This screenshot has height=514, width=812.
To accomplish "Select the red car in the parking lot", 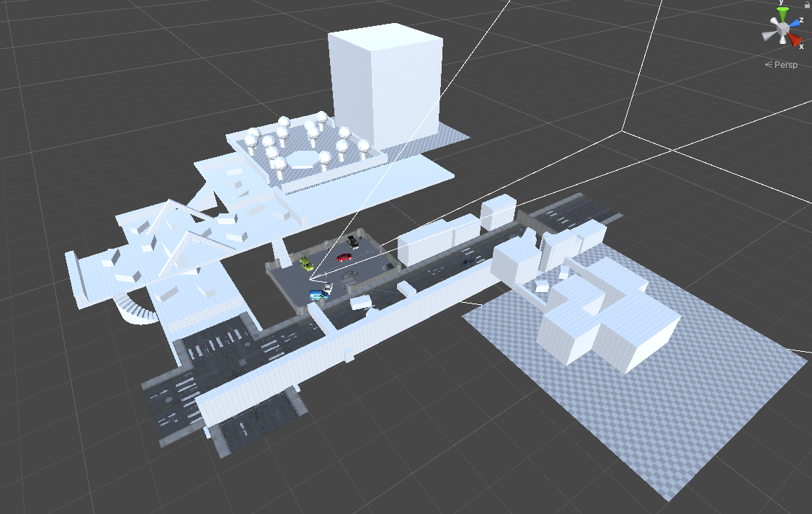I will pos(344,257).
